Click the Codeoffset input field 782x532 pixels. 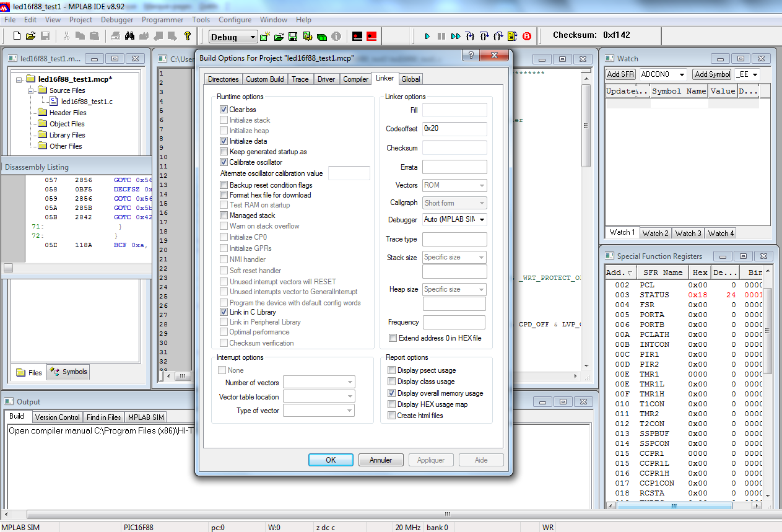pyautogui.click(x=454, y=129)
